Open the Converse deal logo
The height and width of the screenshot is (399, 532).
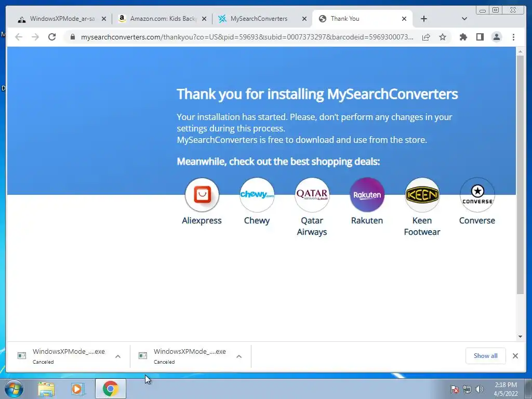pyautogui.click(x=477, y=195)
